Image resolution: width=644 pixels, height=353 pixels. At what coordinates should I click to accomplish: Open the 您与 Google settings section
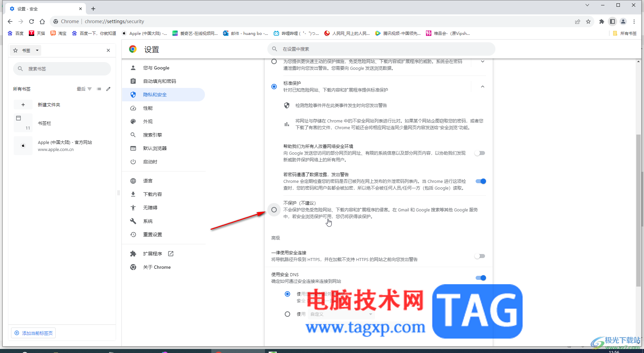164,68
